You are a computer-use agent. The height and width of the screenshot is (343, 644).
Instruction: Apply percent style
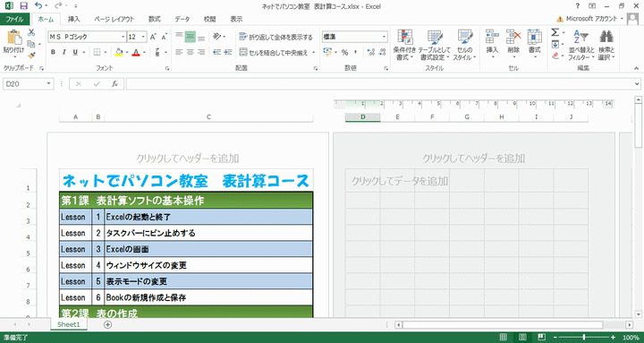pyautogui.click(x=344, y=52)
